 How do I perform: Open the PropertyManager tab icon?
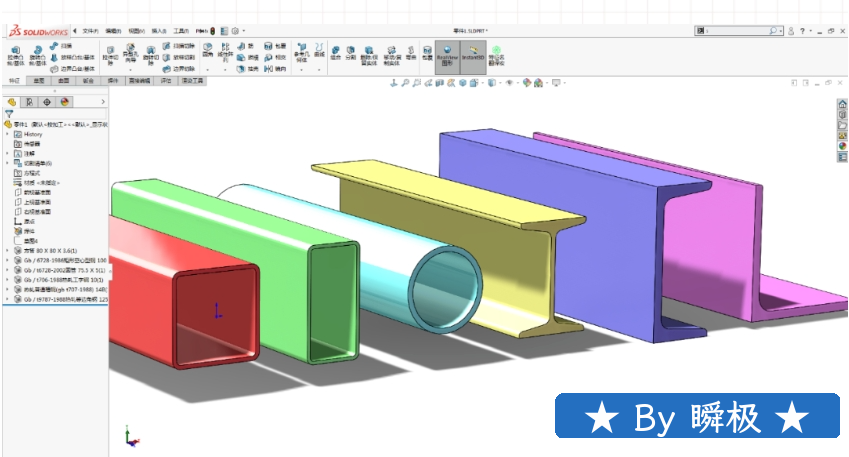tap(30, 101)
